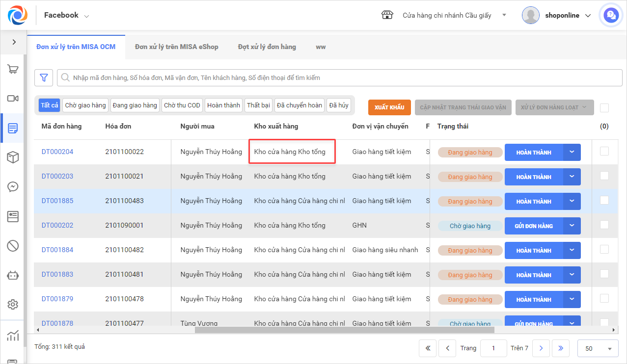The image size is (627, 364).
Task: Tick the checkbox for order DT000204
Action: point(604,152)
